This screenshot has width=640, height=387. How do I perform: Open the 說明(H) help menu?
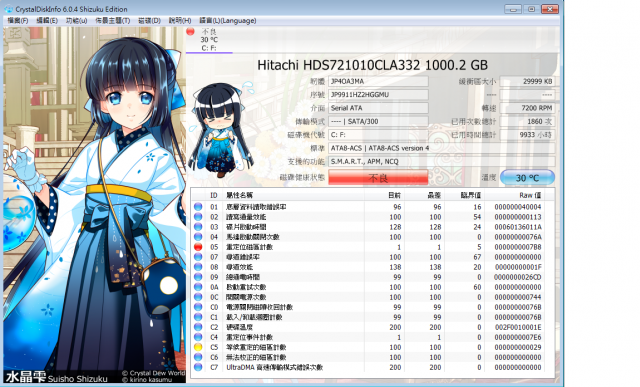pos(180,20)
